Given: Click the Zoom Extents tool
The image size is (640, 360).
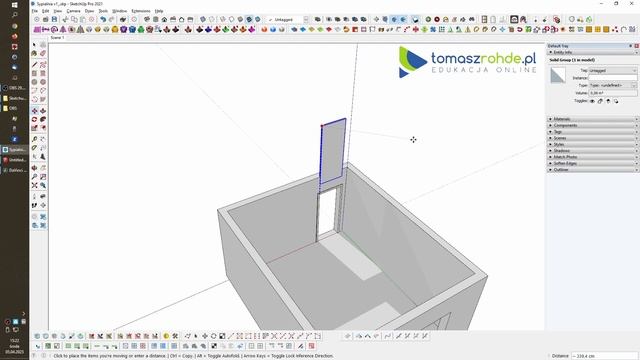Looking at the screenshot, I should pos(34,185).
